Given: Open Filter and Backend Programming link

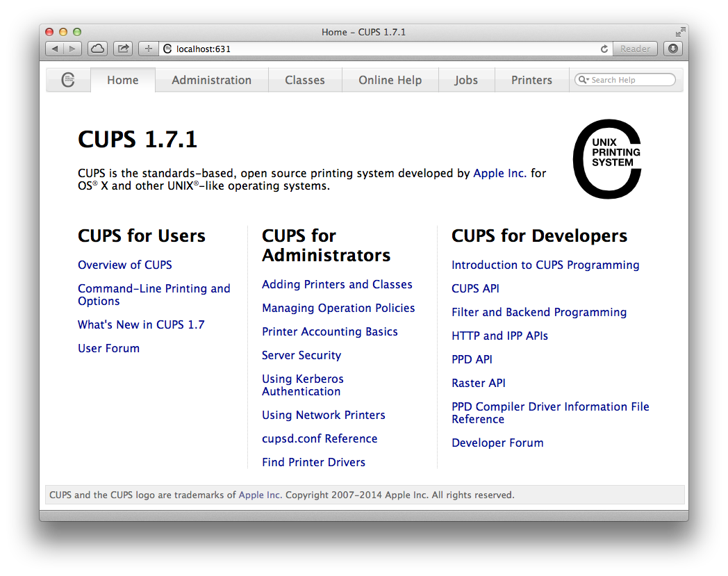Looking at the screenshot, I should tap(539, 312).
